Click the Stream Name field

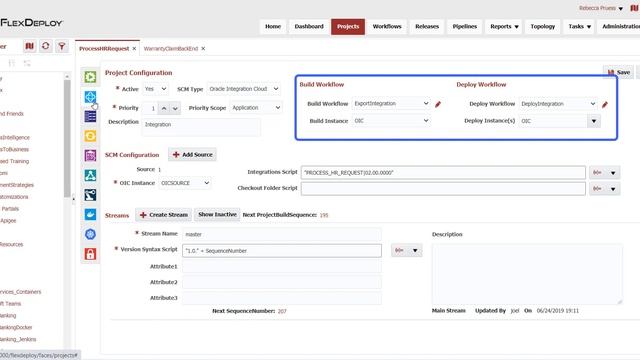tap(282, 234)
